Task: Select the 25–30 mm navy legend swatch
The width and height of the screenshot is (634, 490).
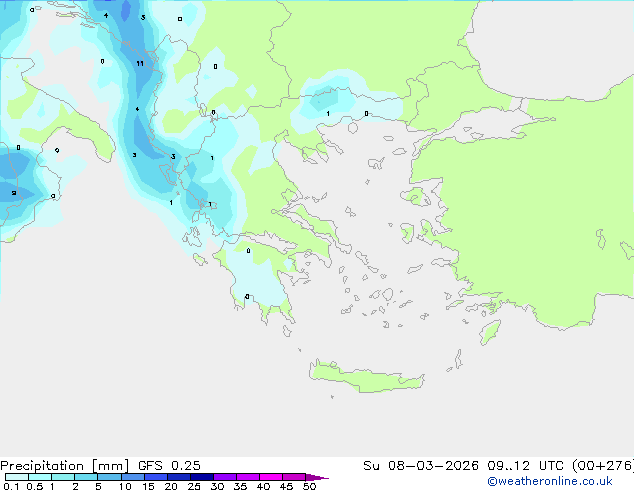Action: point(201,477)
